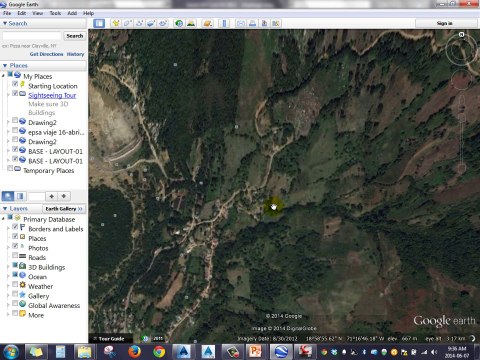The width and height of the screenshot is (480, 360).
Task: Expand the Sightseeing Tour folder
Action: (8, 95)
